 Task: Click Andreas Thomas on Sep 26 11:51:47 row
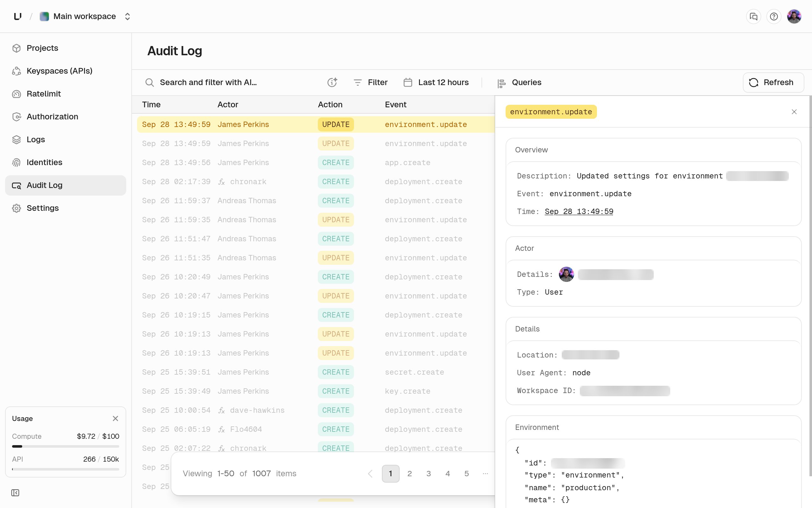247,239
